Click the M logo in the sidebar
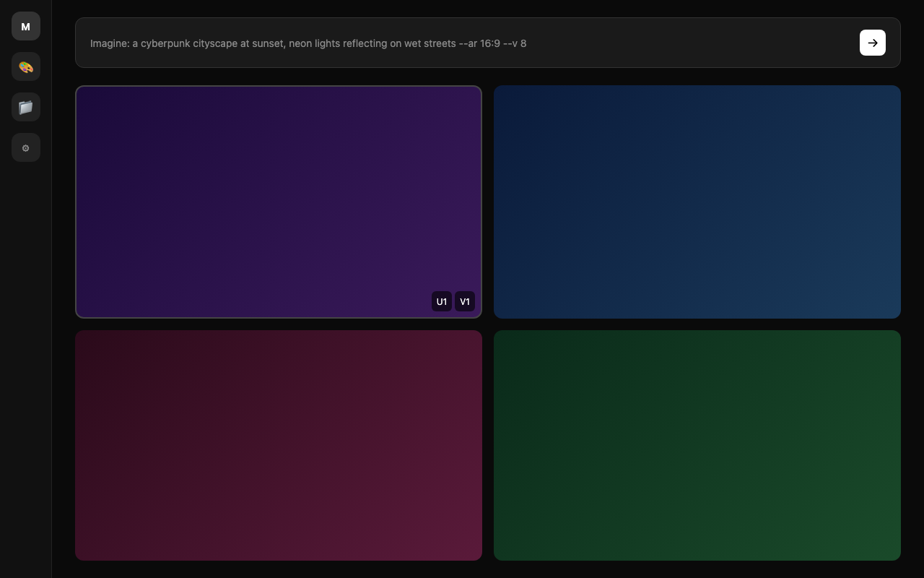The height and width of the screenshot is (578, 924). (26, 26)
